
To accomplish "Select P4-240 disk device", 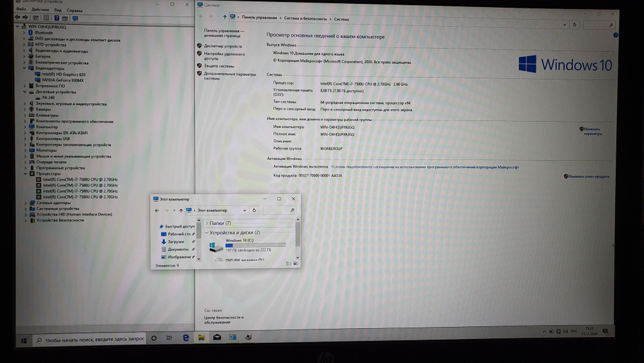I will point(48,98).
